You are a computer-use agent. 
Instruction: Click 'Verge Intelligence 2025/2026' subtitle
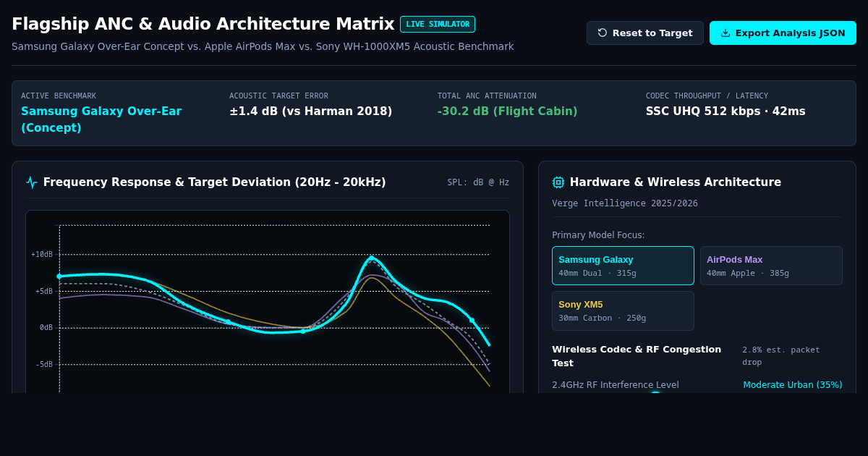625,203
